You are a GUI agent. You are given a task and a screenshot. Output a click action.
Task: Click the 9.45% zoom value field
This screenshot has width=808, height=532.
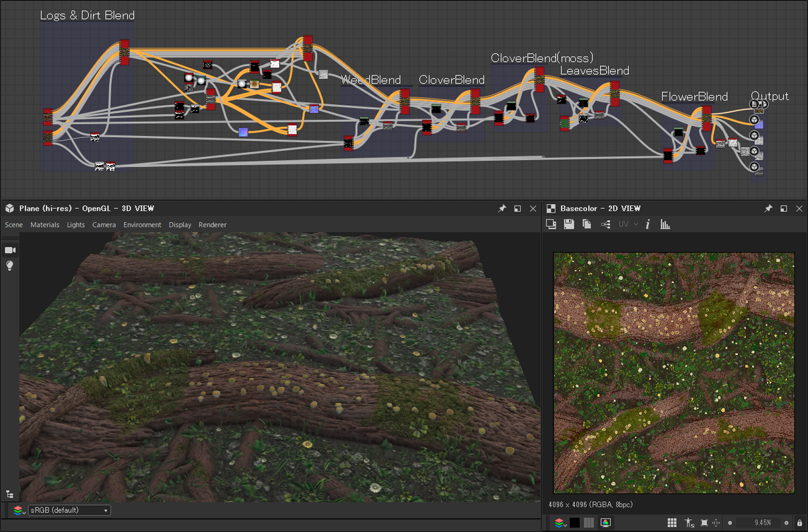pyautogui.click(x=758, y=523)
